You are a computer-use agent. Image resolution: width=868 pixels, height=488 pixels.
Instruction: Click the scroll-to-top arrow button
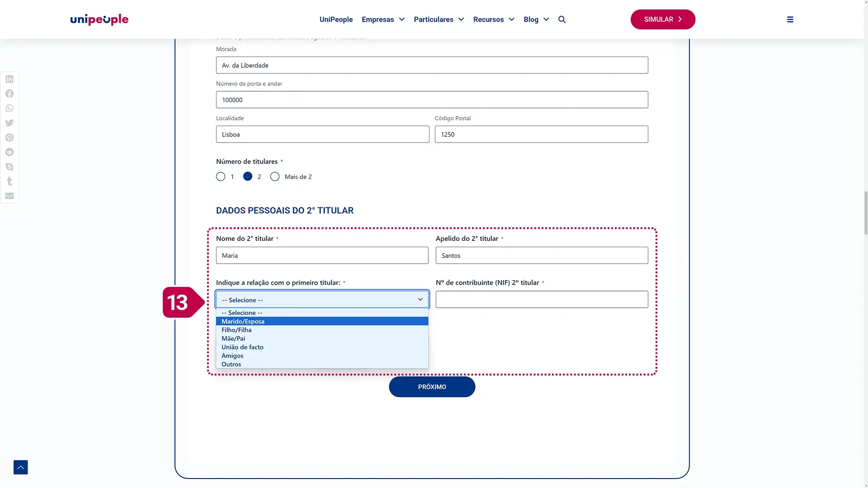[x=21, y=467]
